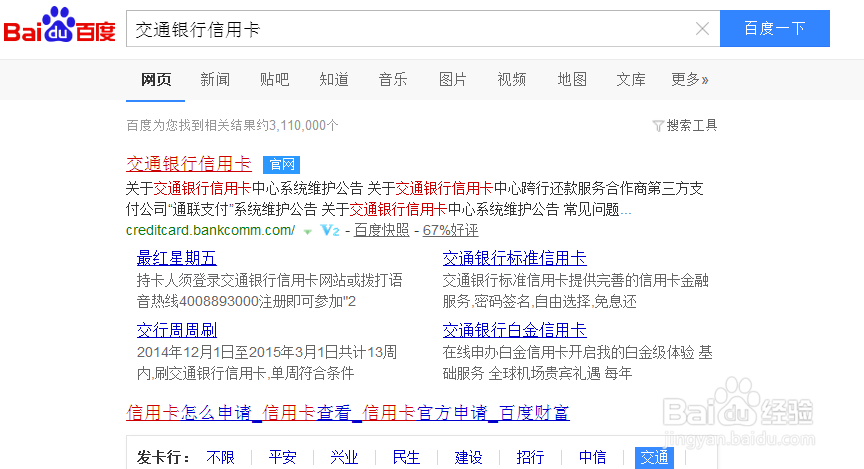The width and height of the screenshot is (864, 469).
Task: Select 兴业 as the issuing bank
Action: click(344, 457)
